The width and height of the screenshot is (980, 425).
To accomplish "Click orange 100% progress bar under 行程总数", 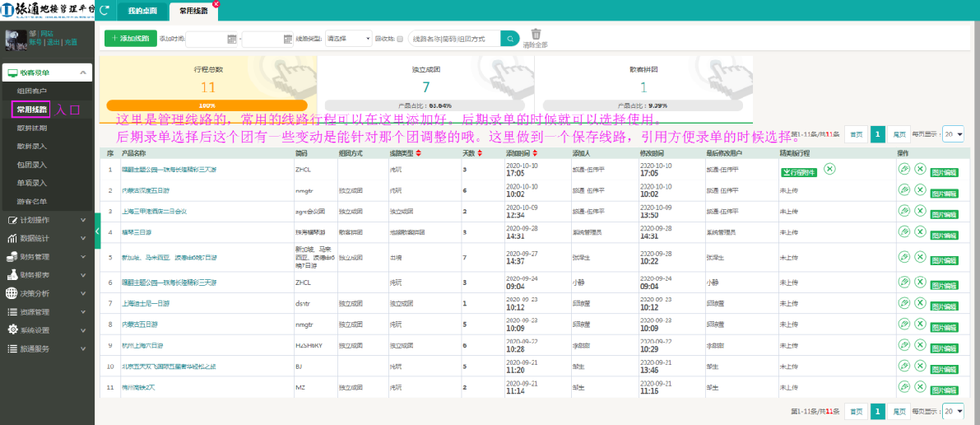I will [207, 105].
